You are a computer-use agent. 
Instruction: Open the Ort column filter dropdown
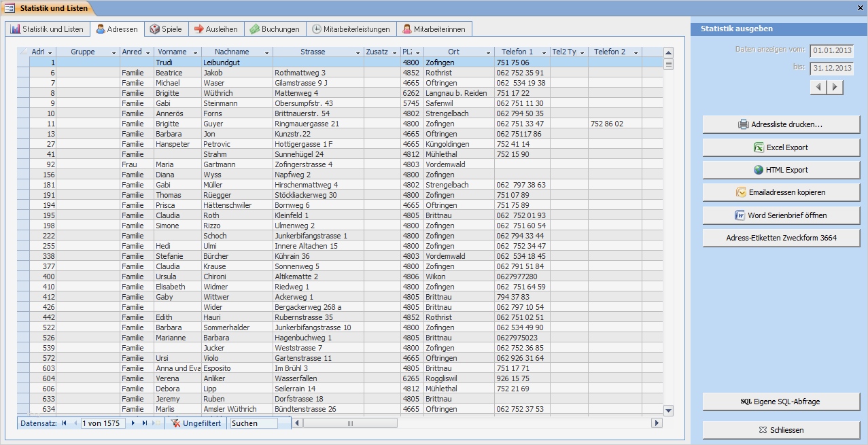click(490, 51)
